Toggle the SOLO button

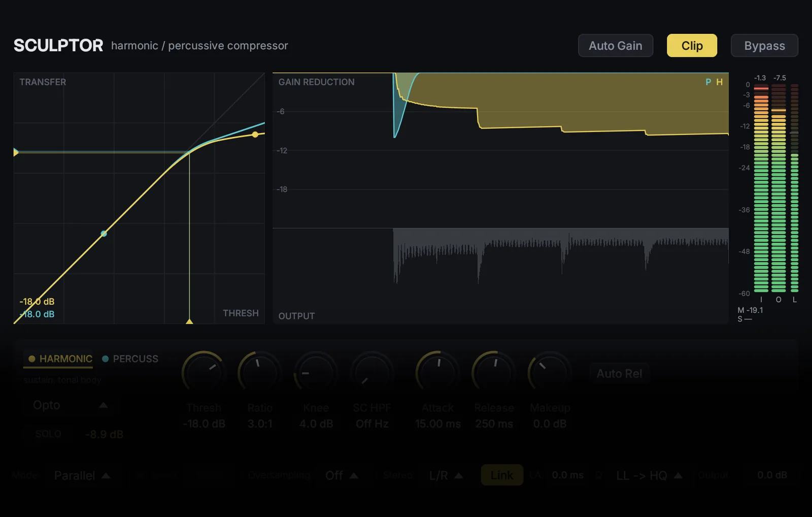[48, 434]
